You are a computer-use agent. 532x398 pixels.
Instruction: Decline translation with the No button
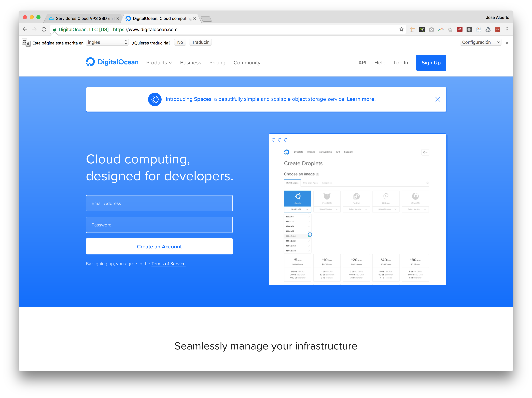pyautogui.click(x=180, y=42)
